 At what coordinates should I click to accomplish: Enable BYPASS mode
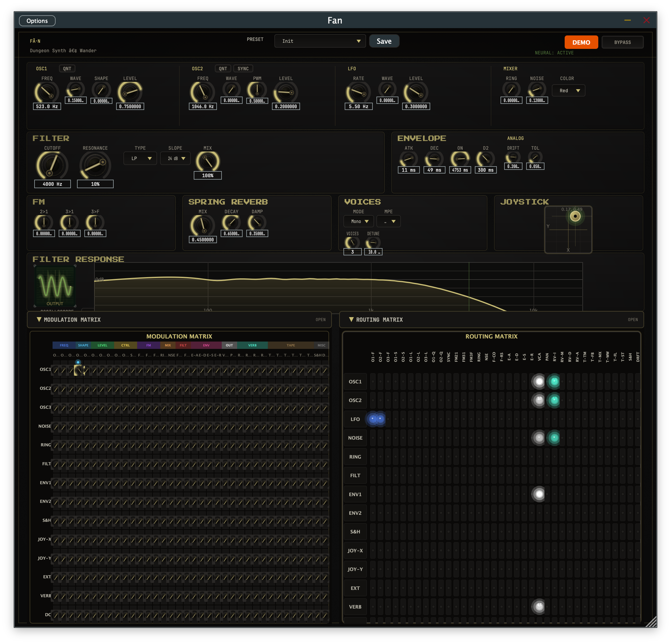click(622, 42)
